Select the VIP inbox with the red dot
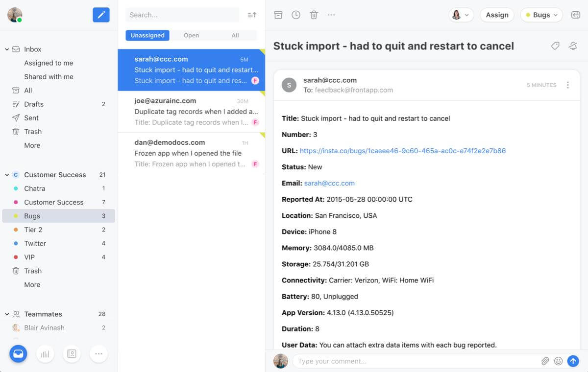Viewport: 588px width, 372px height. click(59, 257)
